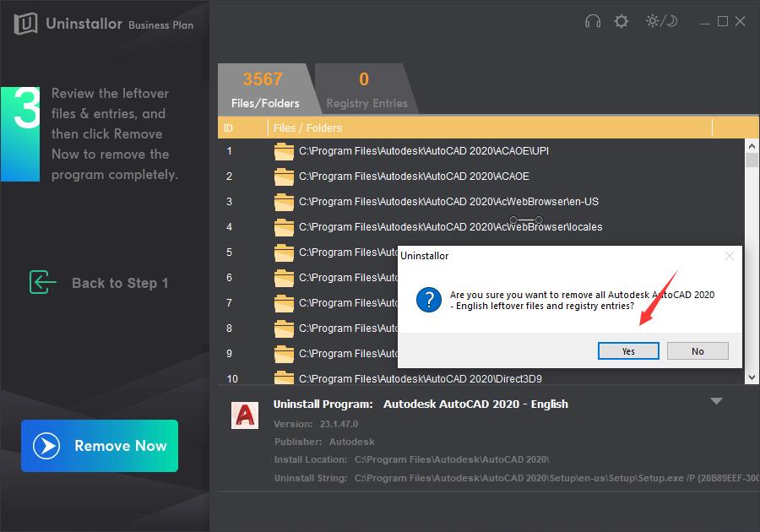Collapse program details with the triangle arrow
This screenshot has height=532, width=760.
tap(716, 401)
